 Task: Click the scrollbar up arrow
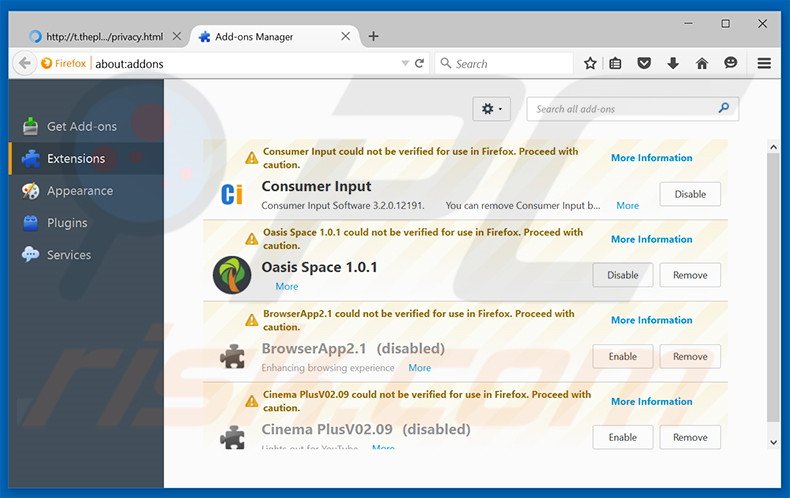773,147
